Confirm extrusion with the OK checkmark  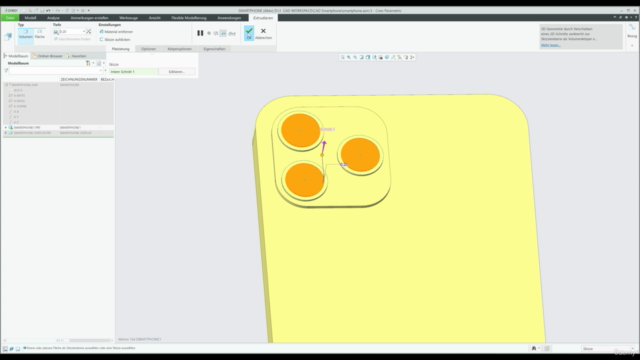click(x=249, y=33)
